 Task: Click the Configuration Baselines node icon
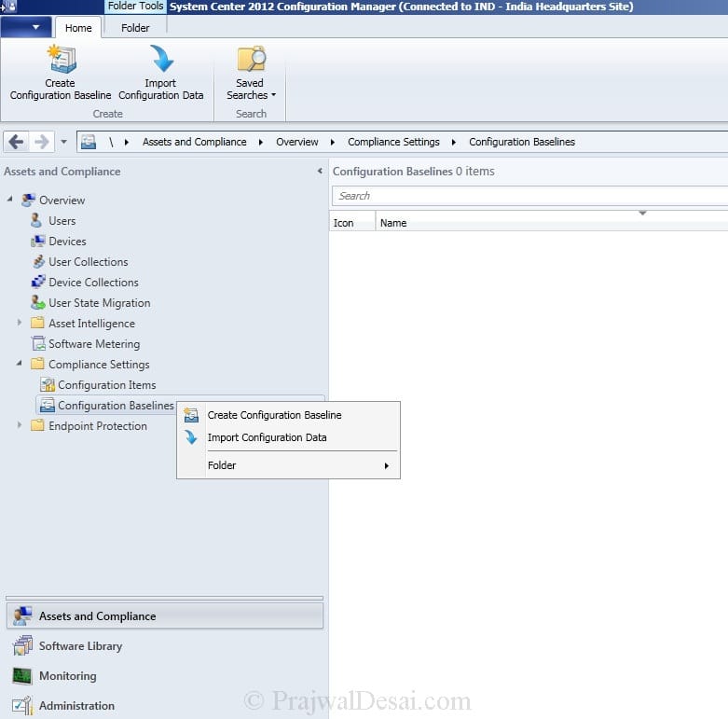(48, 405)
